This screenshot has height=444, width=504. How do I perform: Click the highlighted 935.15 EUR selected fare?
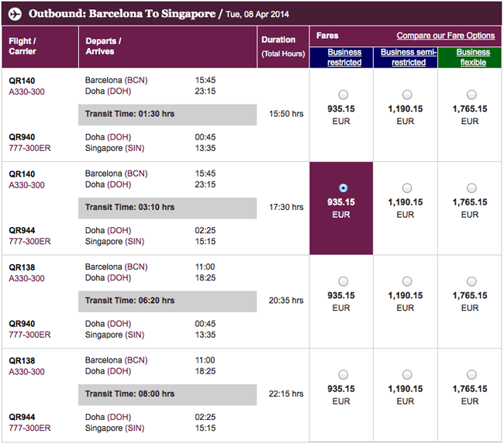(x=341, y=208)
